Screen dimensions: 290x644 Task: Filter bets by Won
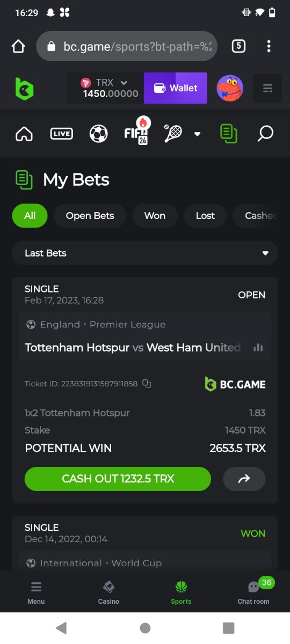pyautogui.click(x=155, y=216)
